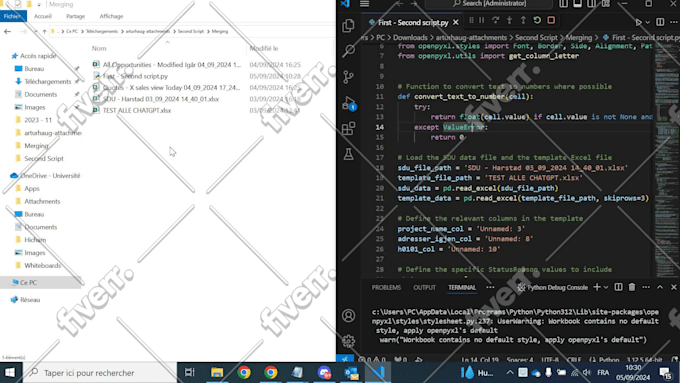This screenshot has width=680, height=383.
Task: Go up one folder in File Explorer
Action: pos(44,31)
